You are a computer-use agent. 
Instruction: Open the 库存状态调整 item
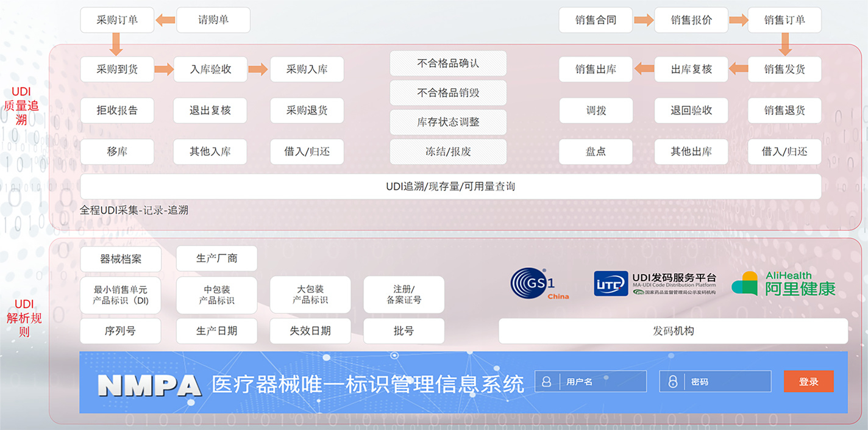[x=448, y=122]
